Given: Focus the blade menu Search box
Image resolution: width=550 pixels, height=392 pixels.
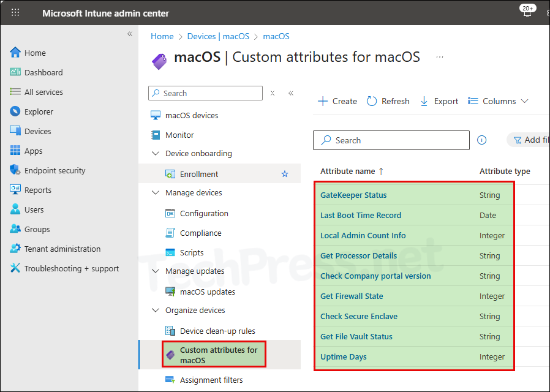Looking at the screenshot, I should click(205, 93).
